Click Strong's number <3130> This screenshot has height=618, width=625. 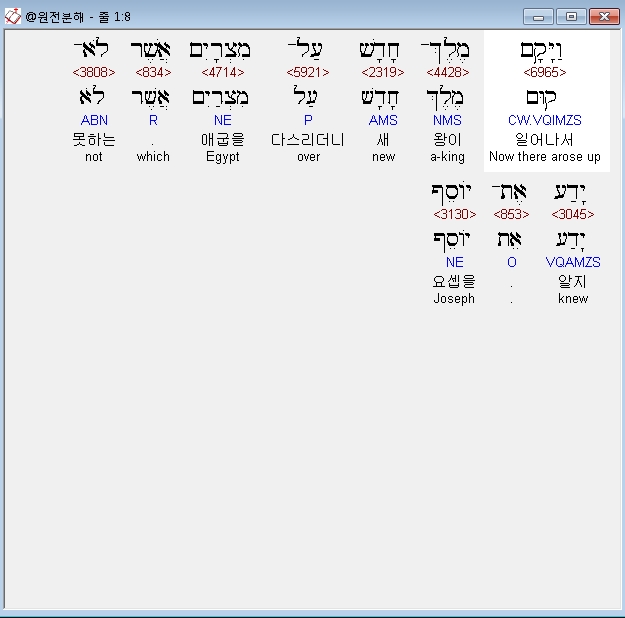click(454, 214)
